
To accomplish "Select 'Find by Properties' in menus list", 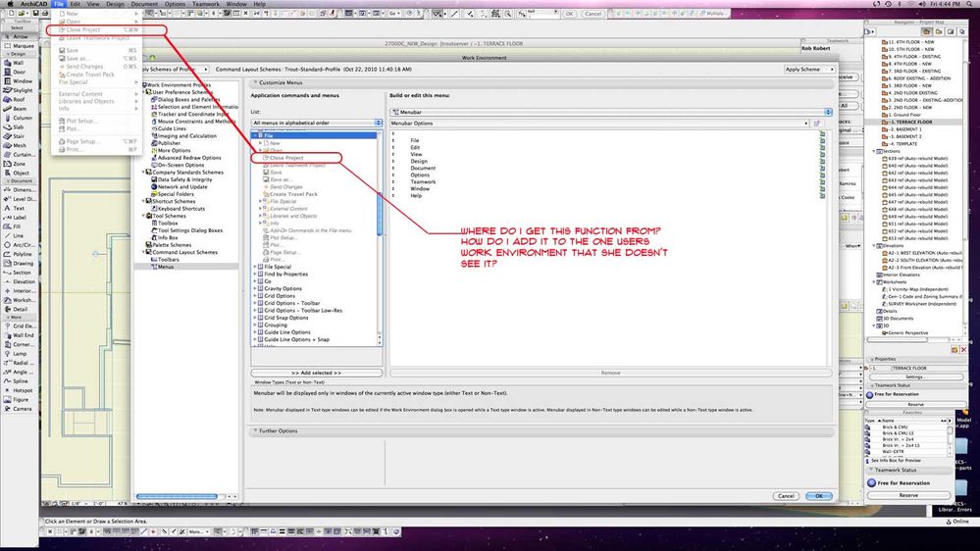I will 285,275.
